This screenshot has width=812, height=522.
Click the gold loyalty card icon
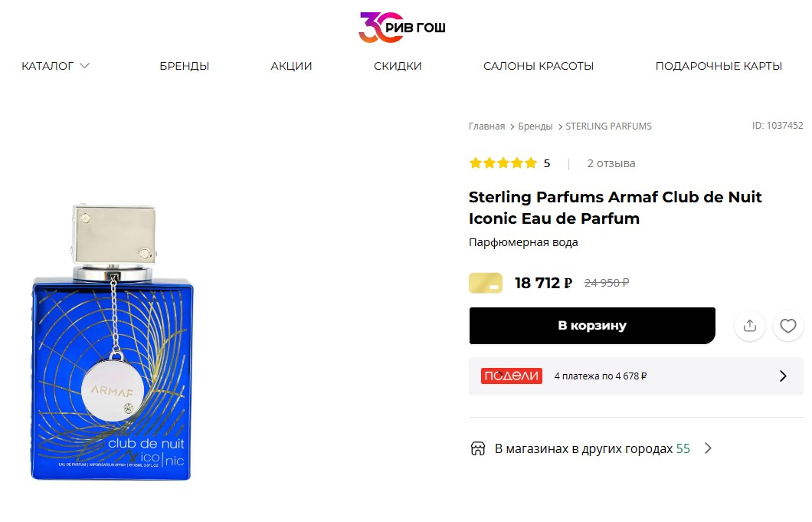[485, 283]
